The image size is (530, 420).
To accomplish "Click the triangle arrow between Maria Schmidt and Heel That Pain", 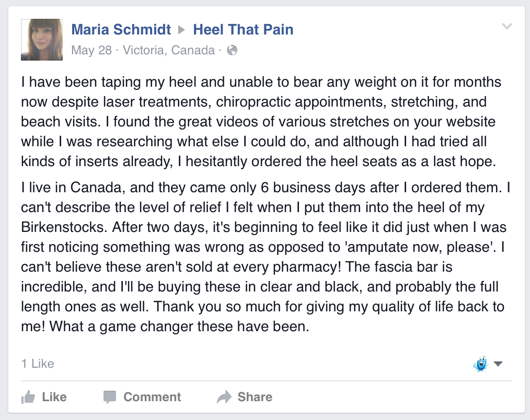I will click(182, 30).
